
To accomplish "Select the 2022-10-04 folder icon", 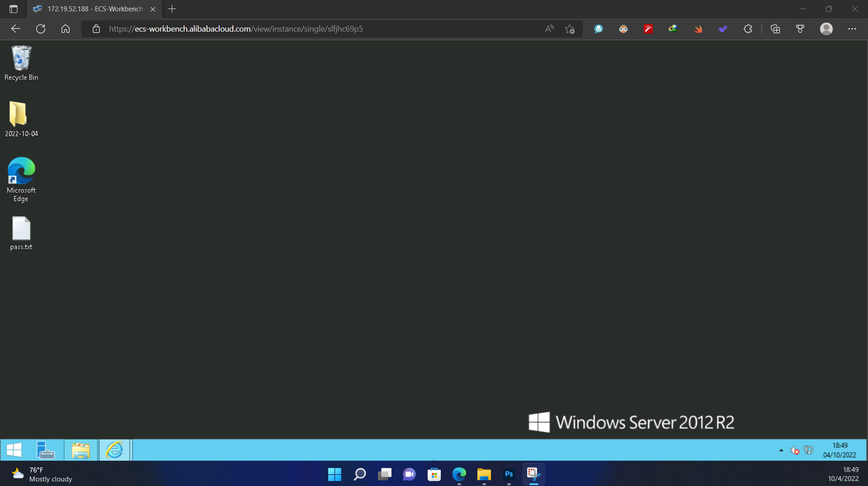I will pyautogui.click(x=21, y=119).
